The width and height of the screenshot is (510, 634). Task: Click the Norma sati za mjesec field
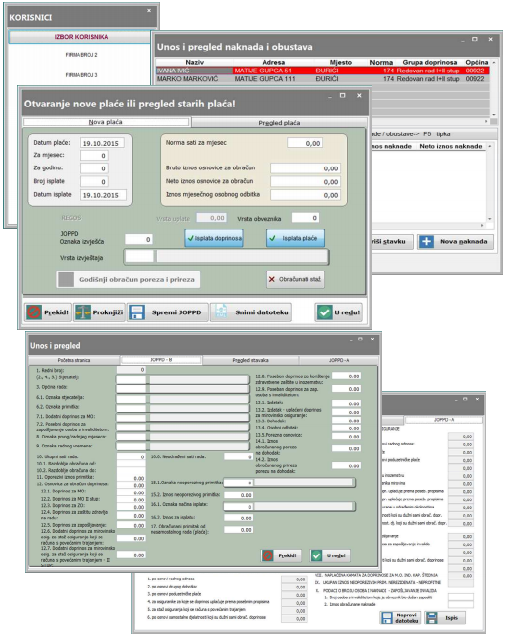[305, 143]
